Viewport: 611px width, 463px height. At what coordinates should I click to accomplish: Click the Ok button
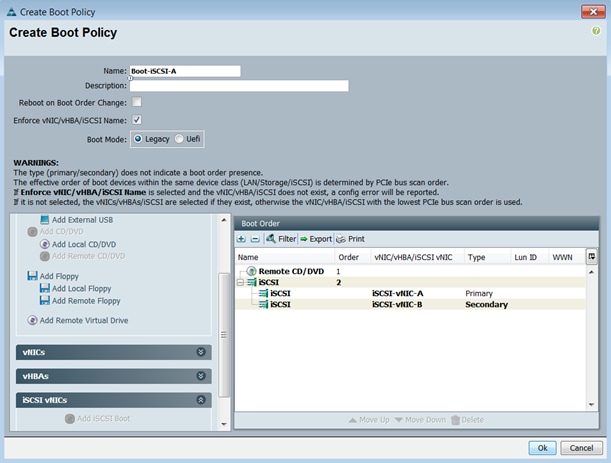pos(540,447)
